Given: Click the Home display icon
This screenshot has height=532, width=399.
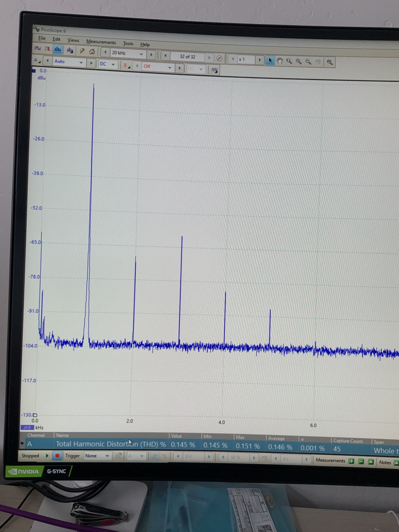Looking at the screenshot, I should tap(92, 51).
